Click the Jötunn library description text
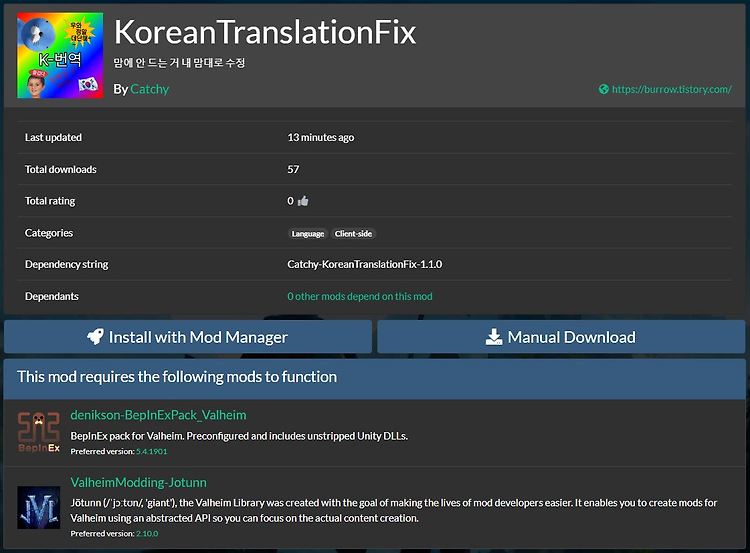 point(394,510)
